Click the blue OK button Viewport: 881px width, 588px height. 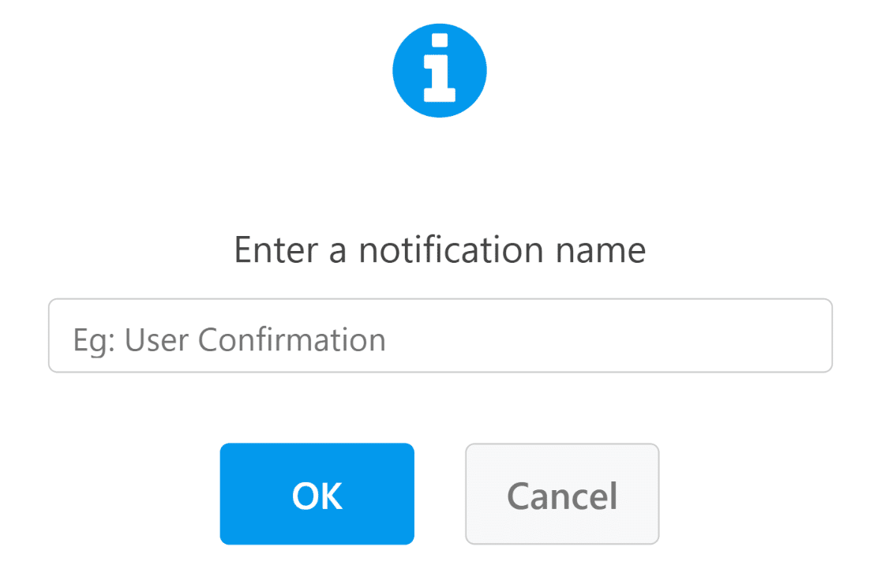click(317, 493)
